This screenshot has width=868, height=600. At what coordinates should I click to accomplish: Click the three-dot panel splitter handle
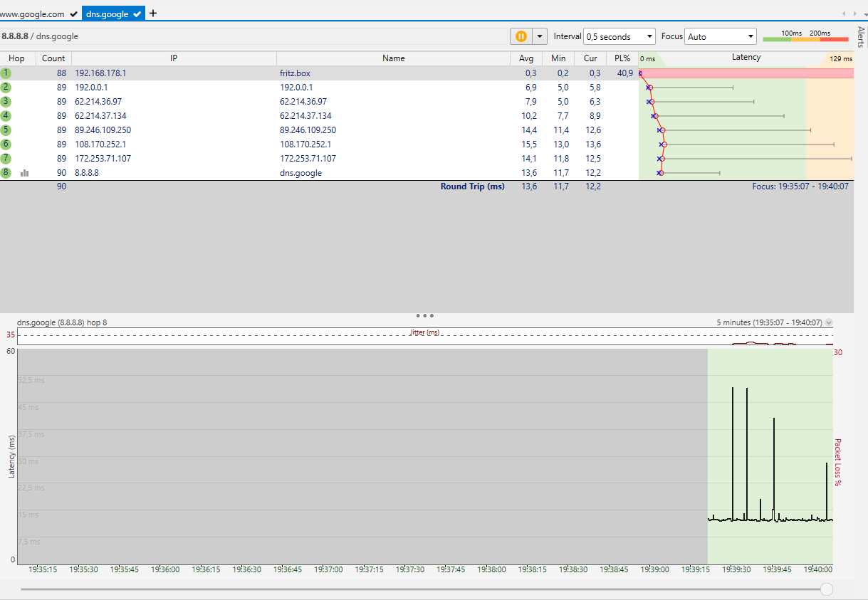click(x=424, y=315)
